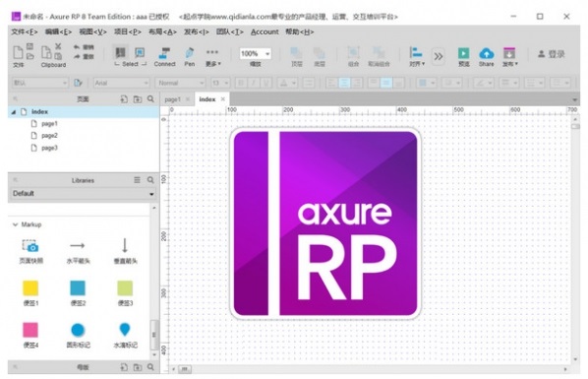The width and height of the screenshot is (588, 379).
Task: Click the Save disk icon
Action: (x=30, y=46)
